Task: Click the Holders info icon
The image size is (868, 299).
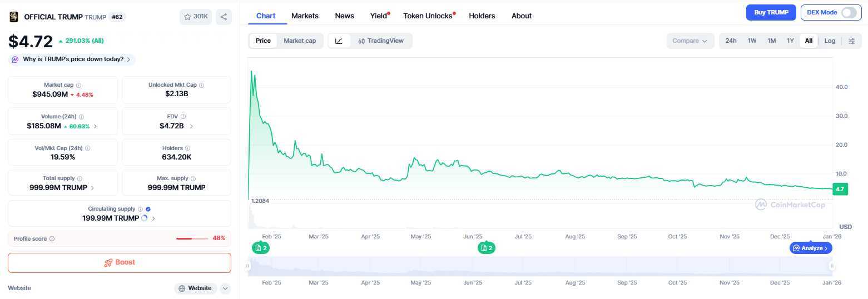Action: pos(187,148)
